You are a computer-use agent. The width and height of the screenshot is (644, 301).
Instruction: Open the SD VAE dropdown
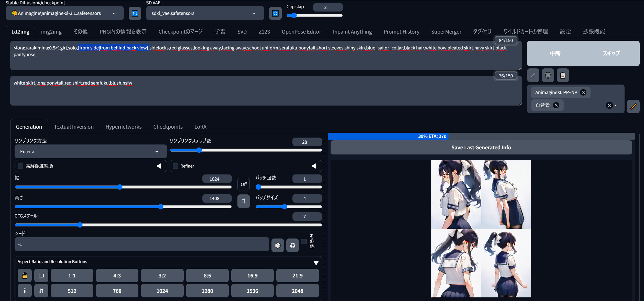click(x=205, y=13)
